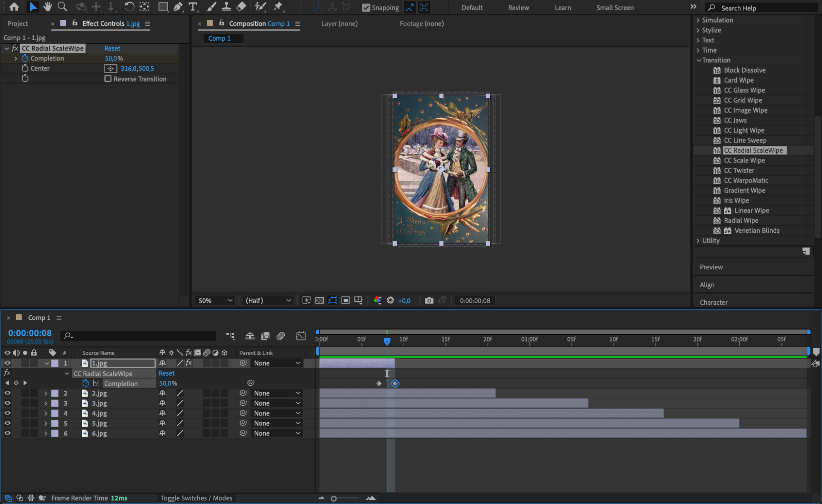Click Toggle Switches / Modes button
822x504 pixels.
coord(196,498)
